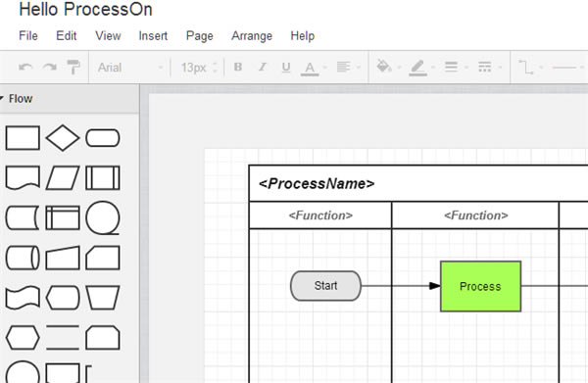588x383 pixels.
Task: Click the <ProcessName> title text
Action: point(317,183)
